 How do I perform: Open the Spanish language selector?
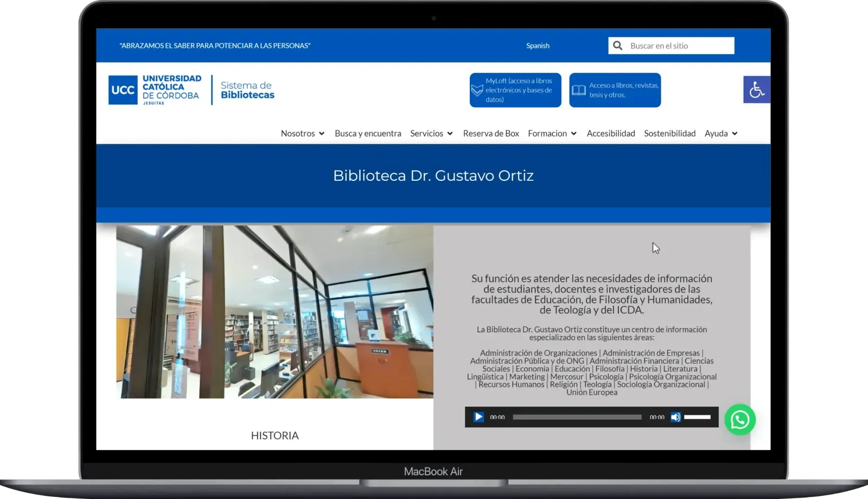[538, 46]
